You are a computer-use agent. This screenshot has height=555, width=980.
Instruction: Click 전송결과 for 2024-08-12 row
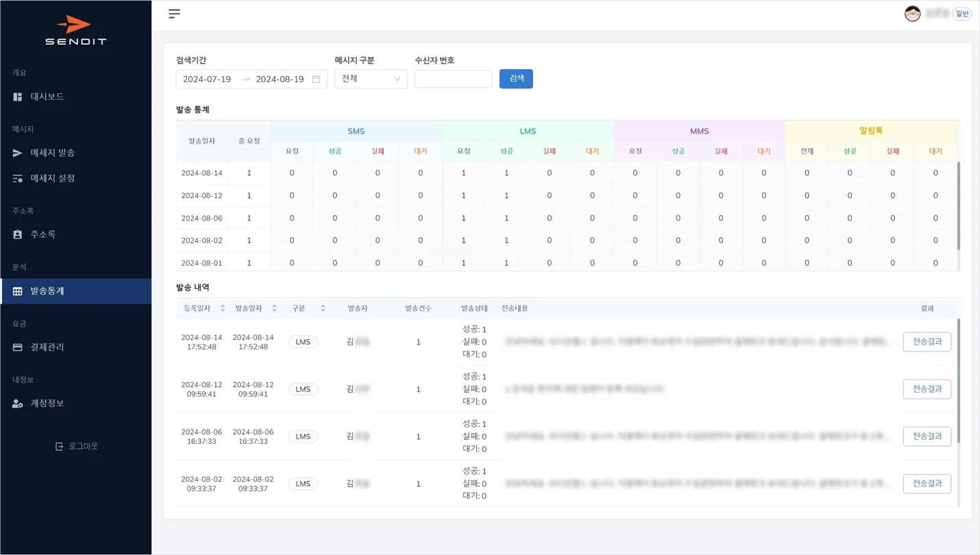point(927,388)
